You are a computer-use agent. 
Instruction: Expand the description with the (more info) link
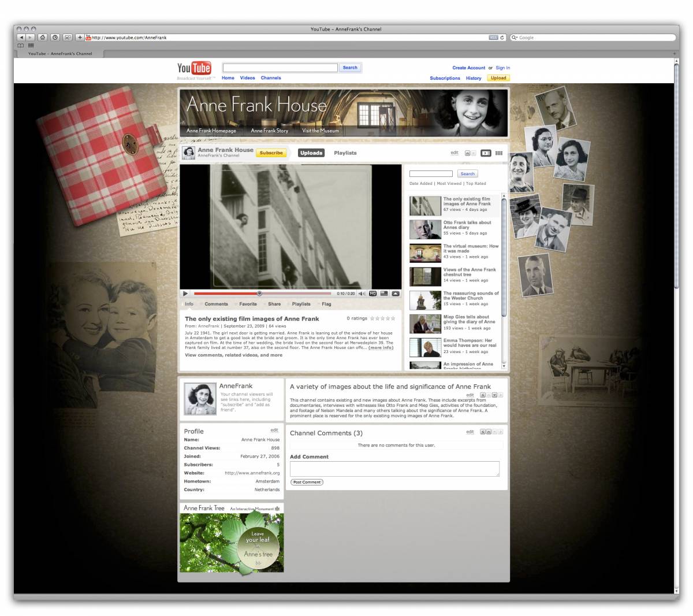click(381, 348)
